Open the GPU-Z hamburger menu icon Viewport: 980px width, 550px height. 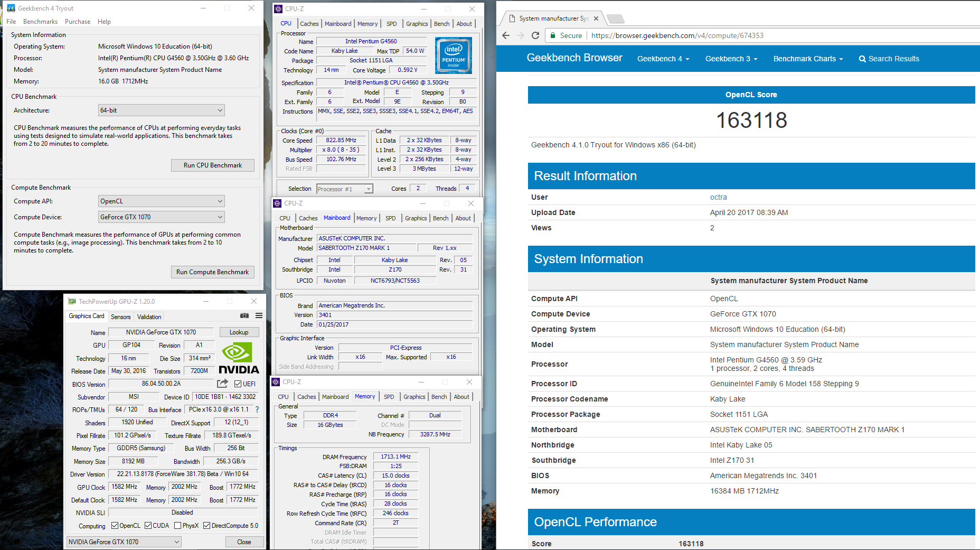point(259,316)
